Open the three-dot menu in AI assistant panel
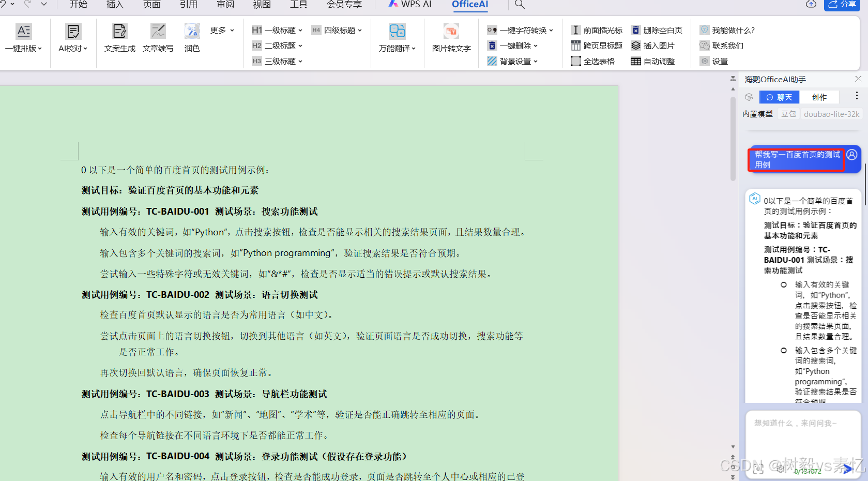 [857, 96]
